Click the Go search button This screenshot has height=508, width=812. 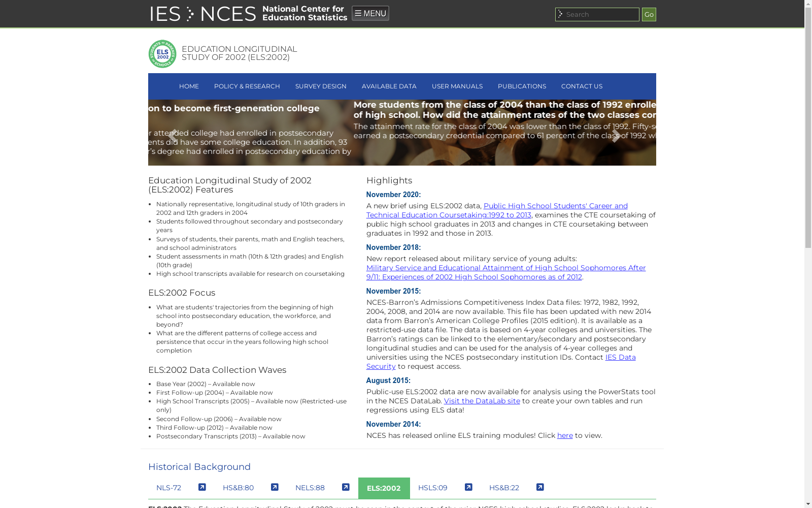click(649, 14)
